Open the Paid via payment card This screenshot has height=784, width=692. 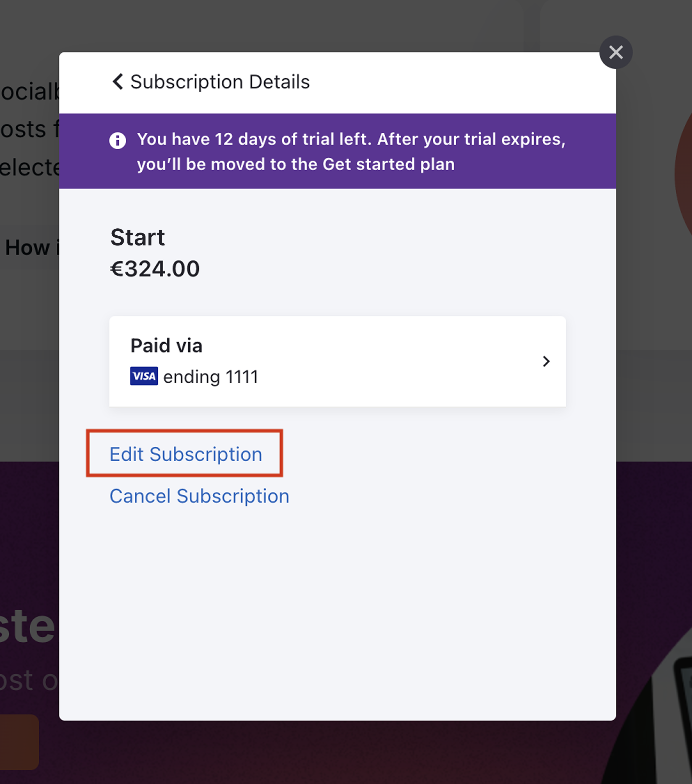click(338, 361)
